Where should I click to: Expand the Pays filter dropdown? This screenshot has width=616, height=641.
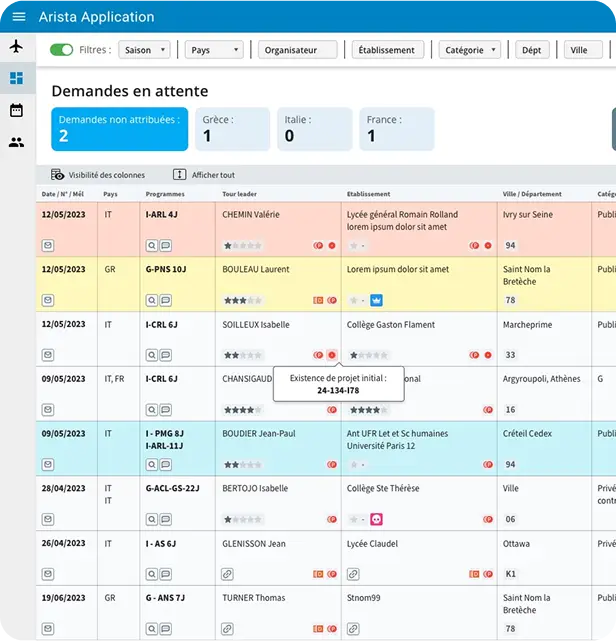point(214,50)
